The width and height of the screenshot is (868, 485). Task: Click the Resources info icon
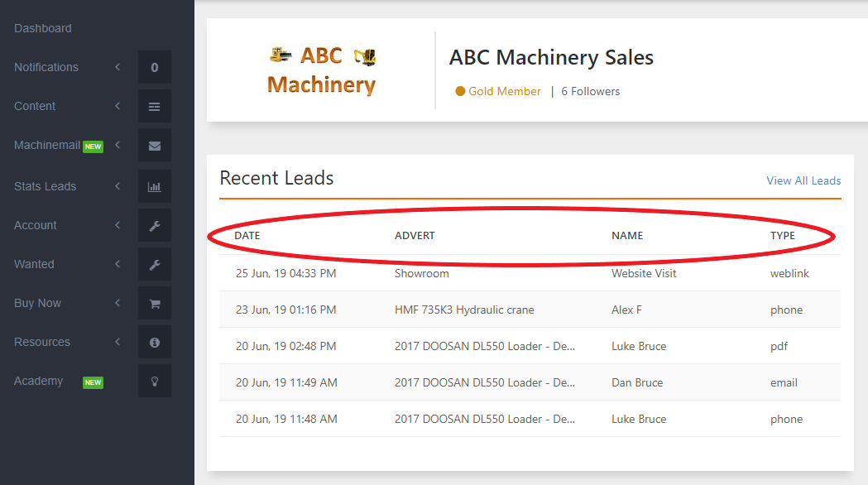point(155,342)
